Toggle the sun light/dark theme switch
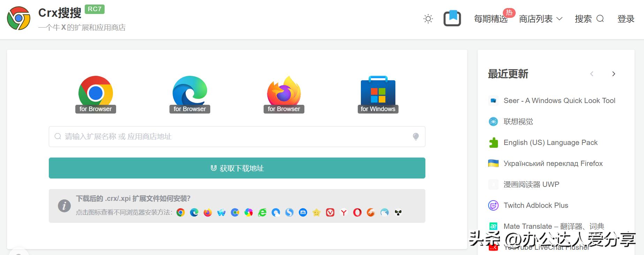 click(x=428, y=19)
